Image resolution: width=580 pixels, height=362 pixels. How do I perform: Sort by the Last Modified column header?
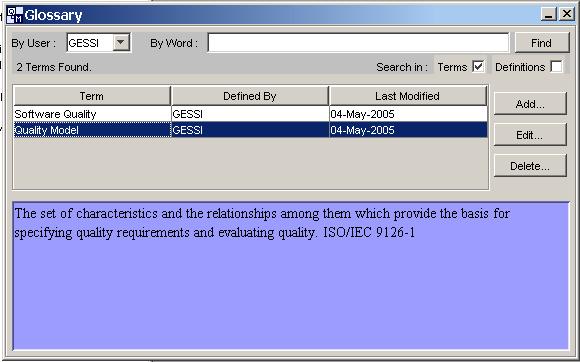pos(408,96)
